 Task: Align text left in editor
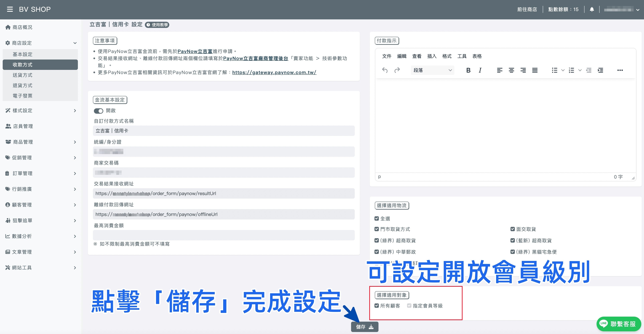(x=499, y=70)
